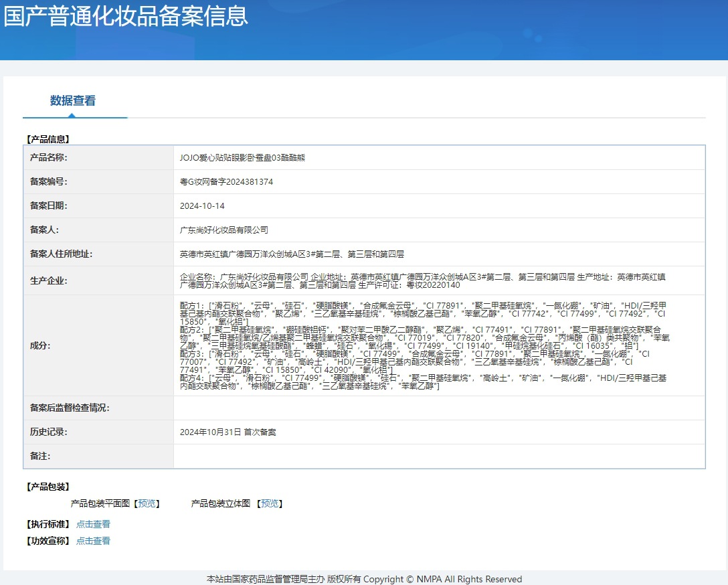Click the 产品名称 label cell
Screen dimensions: 728x585
pos(98,158)
